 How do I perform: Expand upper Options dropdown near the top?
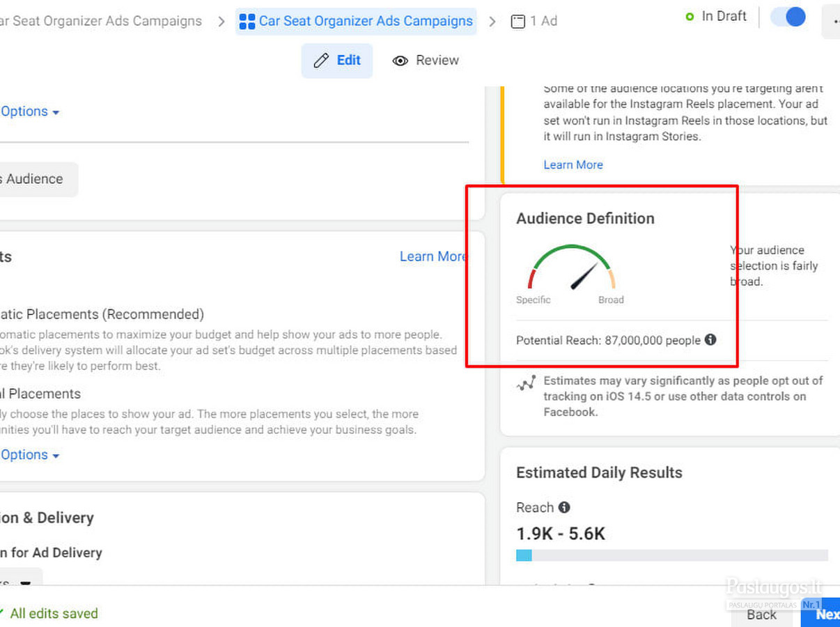29,111
